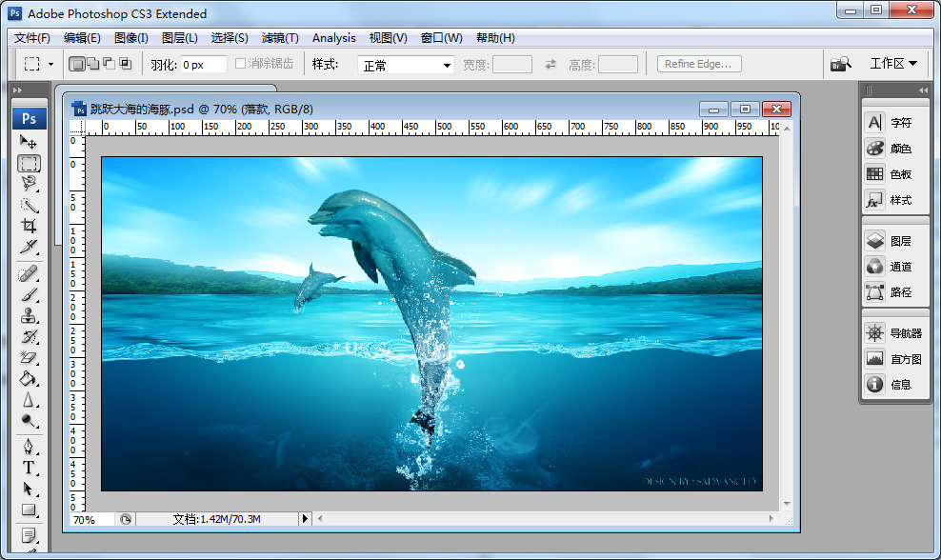Select the Crop tool
The height and width of the screenshot is (560, 941).
[x=29, y=227]
